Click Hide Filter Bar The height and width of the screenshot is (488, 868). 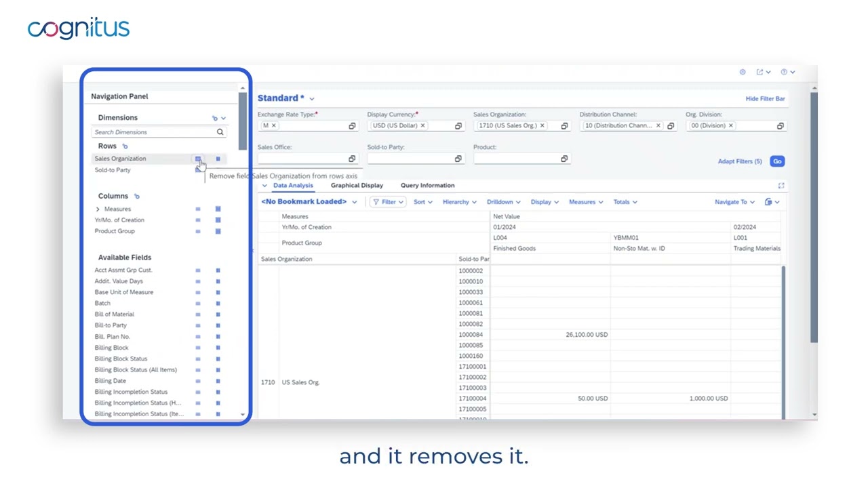pyautogui.click(x=765, y=99)
